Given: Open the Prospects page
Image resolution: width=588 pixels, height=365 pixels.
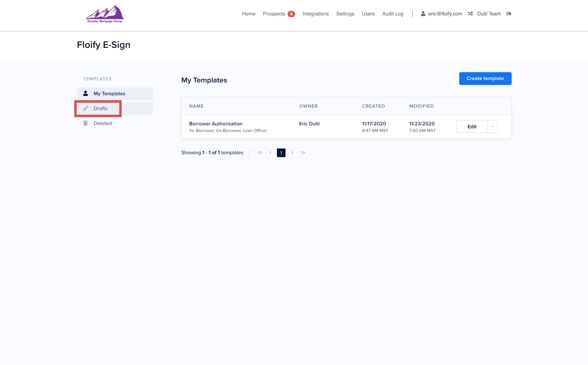Looking at the screenshot, I should (274, 14).
